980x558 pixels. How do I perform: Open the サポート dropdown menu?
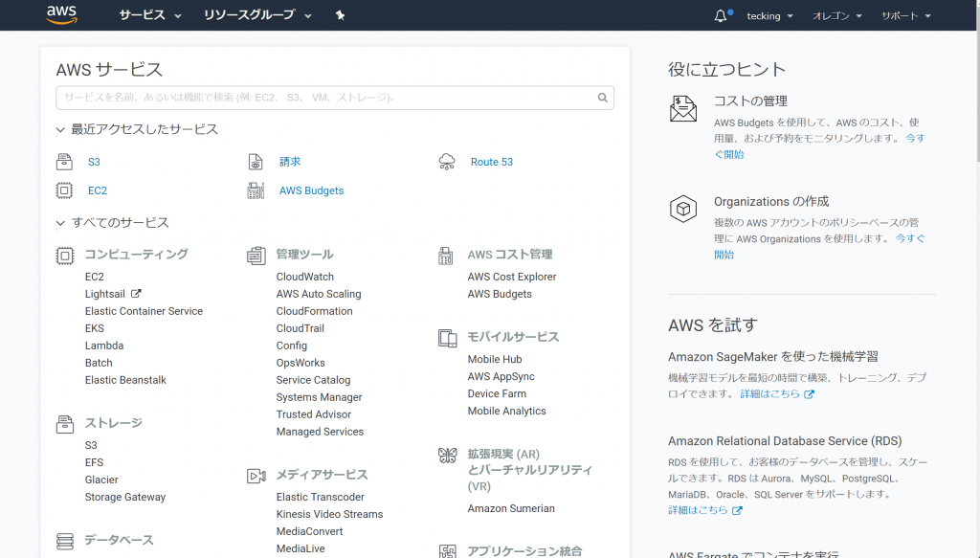(x=906, y=15)
